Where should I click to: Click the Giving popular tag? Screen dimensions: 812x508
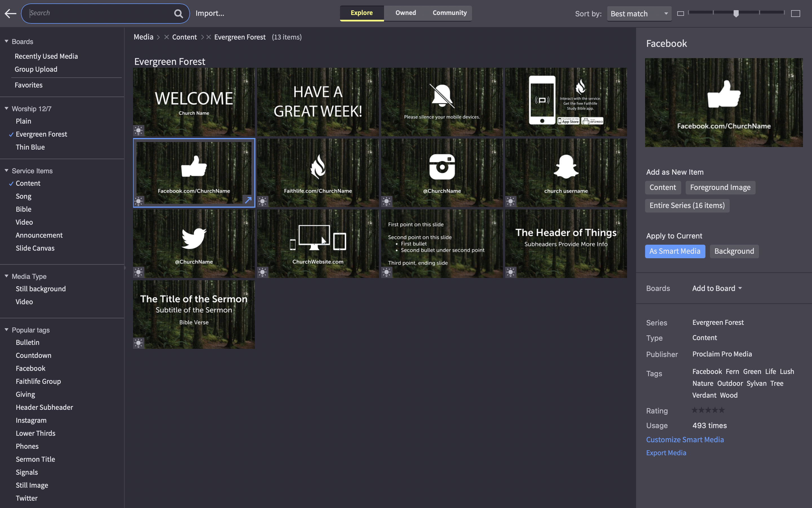(25, 395)
